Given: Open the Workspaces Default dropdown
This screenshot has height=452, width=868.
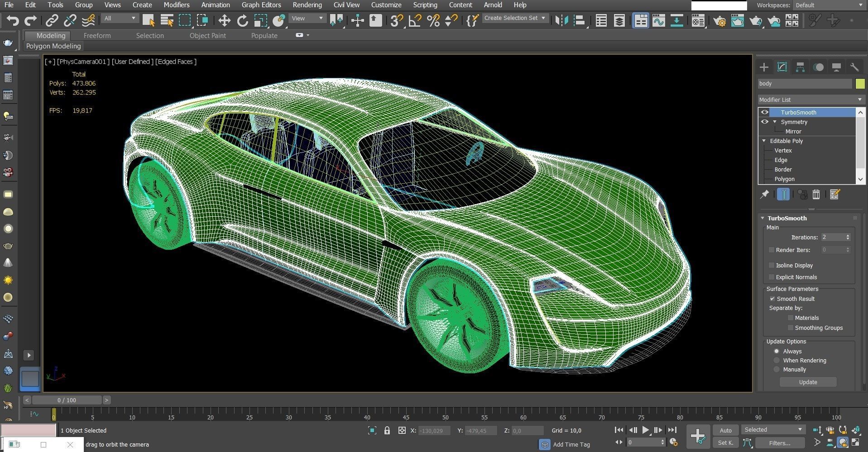Looking at the screenshot, I should point(829,5).
